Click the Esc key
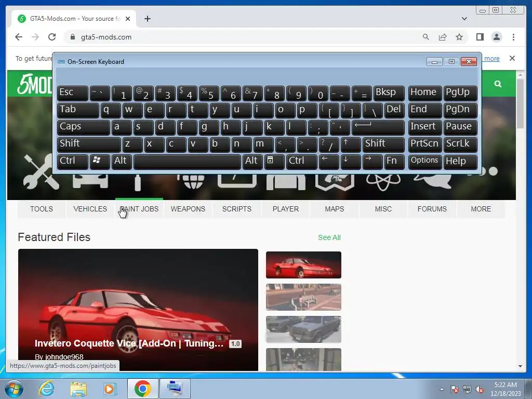The image size is (532, 399). pyautogui.click(x=72, y=92)
